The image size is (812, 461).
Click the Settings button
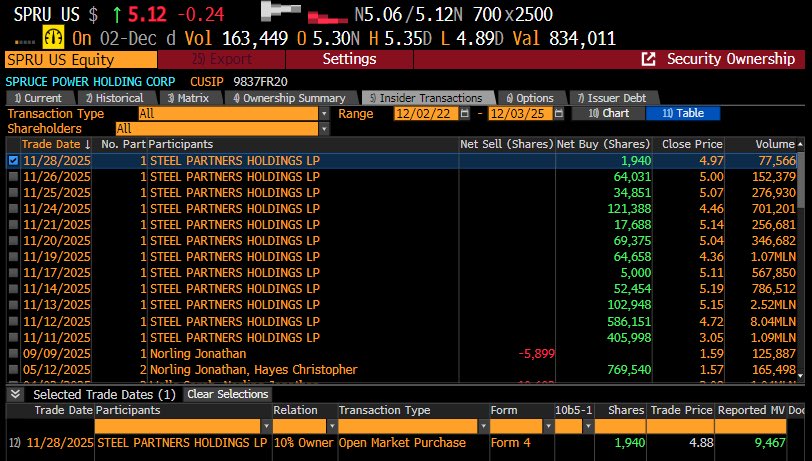click(x=350, y=59)
